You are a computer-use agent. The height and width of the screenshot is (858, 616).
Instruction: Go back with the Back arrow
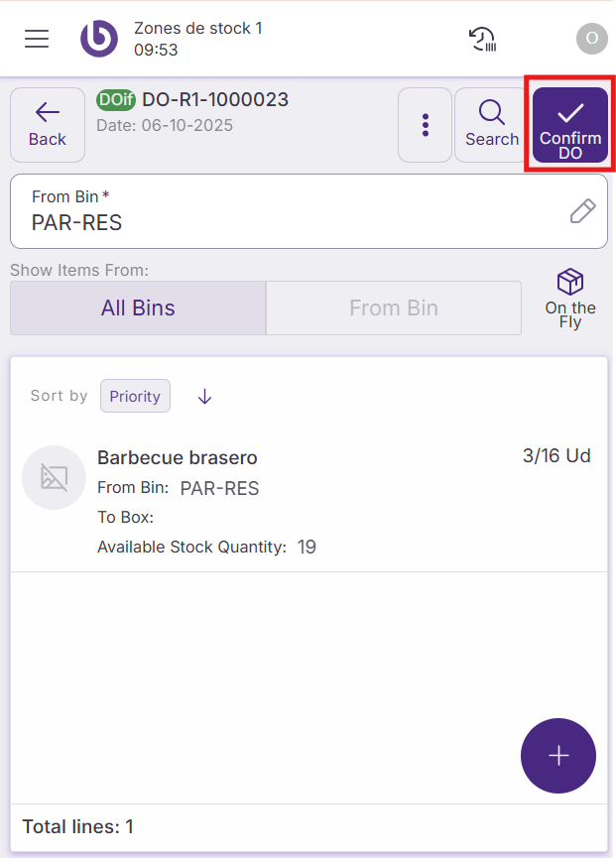[48, 125]
